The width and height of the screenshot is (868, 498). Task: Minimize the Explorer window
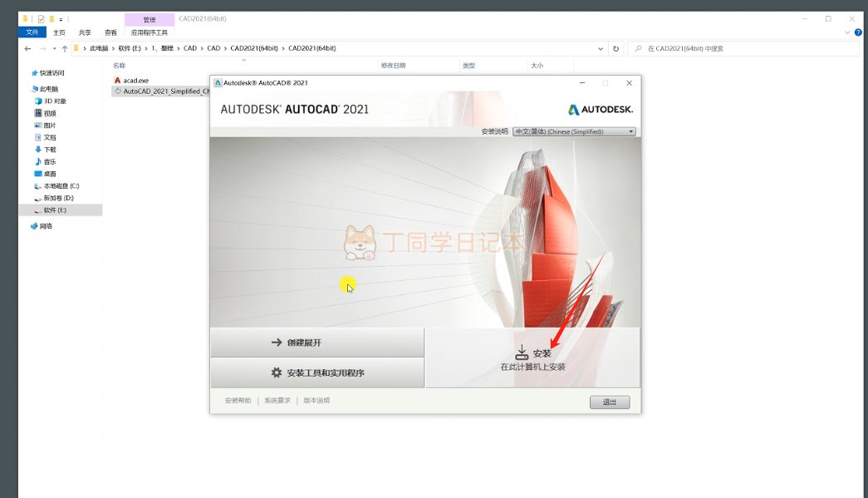[806, 19]
